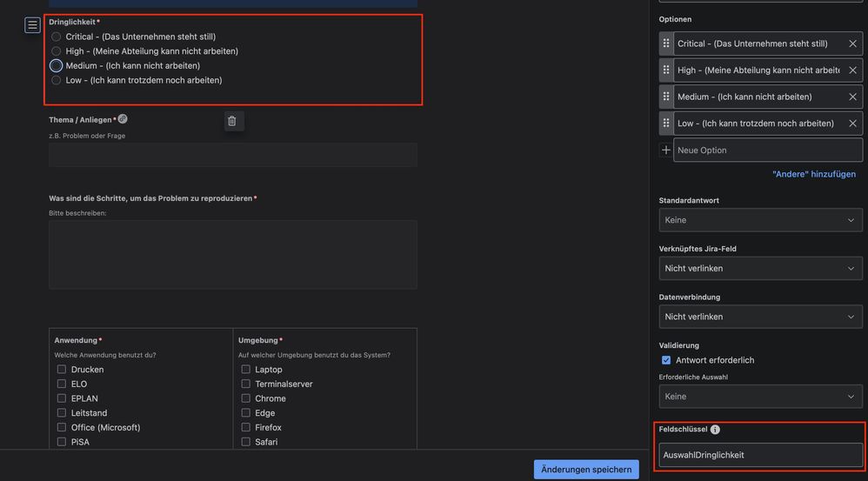The height and width of the screenshot is (481, 868).
Task: Click the link icon beside Thema / Anliegen
Action: [x=123, y=119]
